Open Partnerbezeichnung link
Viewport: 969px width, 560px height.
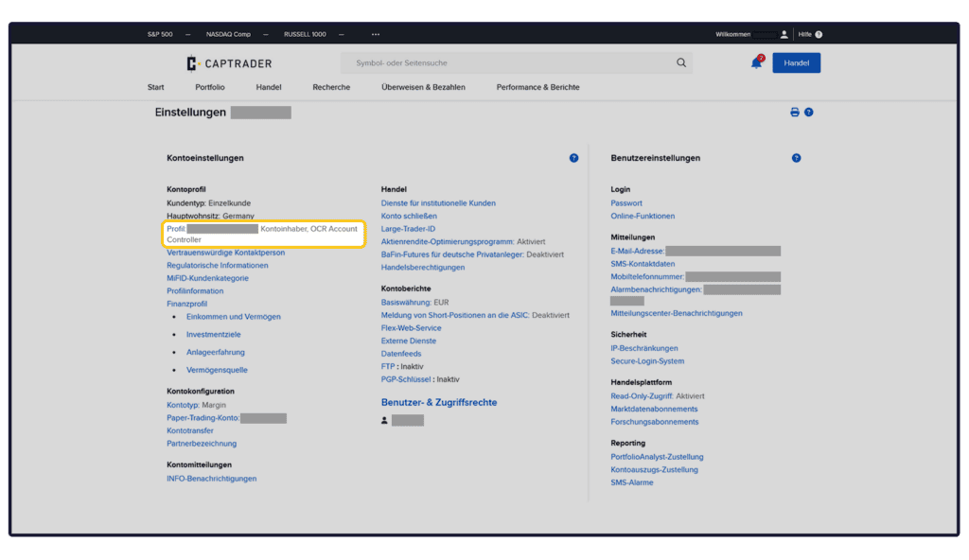pos(202,444)
